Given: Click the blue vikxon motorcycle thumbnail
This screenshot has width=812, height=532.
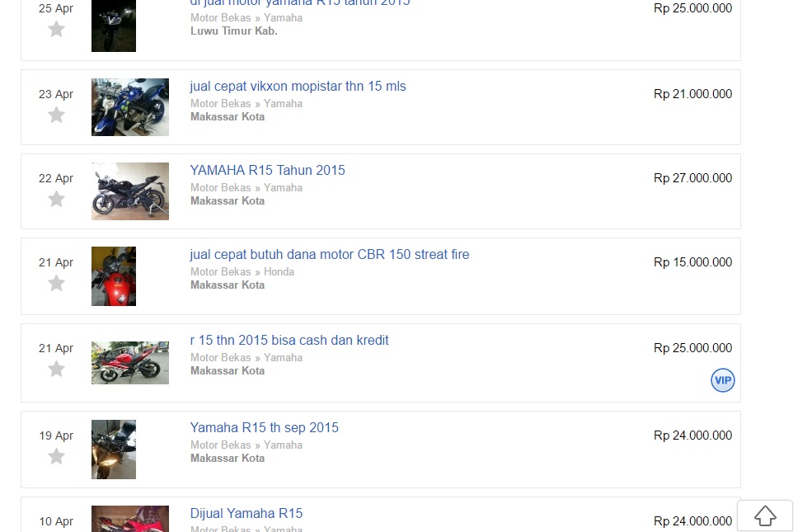Looking at the screenshot, I should tap(130, 107).
